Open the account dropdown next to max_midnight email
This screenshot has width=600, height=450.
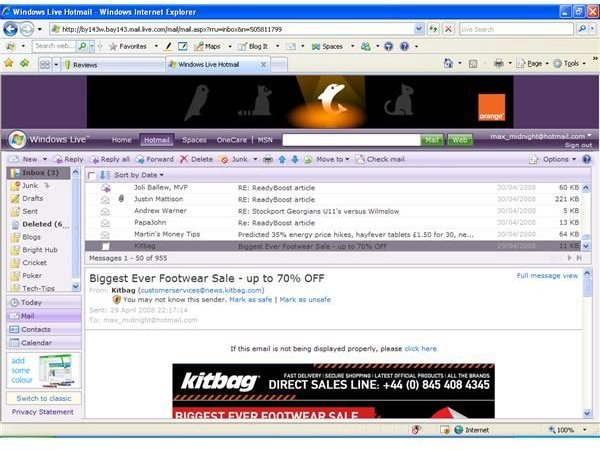pyautogui.click(x=589, y=135)
